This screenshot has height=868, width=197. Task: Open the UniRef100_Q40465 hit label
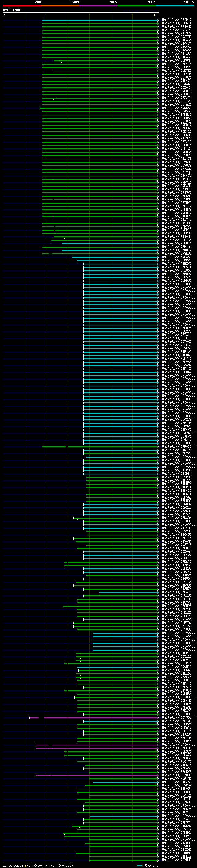(177, 40)
